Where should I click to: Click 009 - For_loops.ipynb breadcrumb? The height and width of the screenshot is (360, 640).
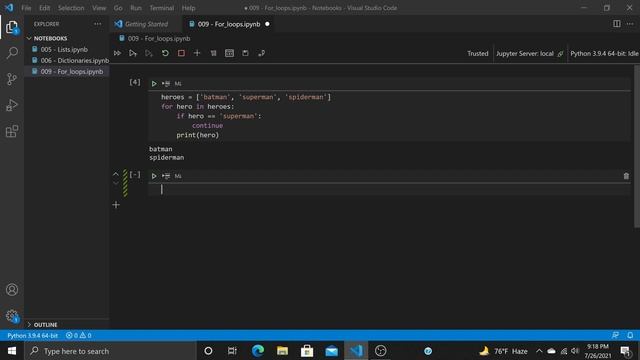(x=159, y=38)
